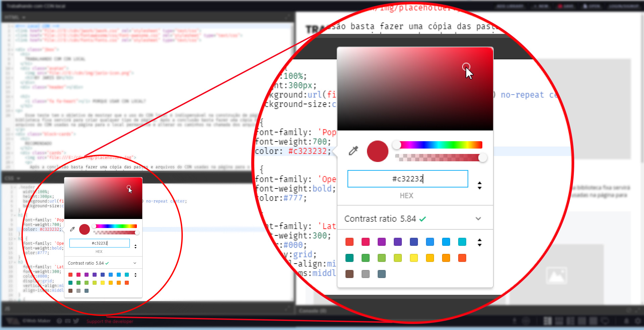Choose the lime swatch in the magnified palette
Screen dimensions: 644x330
(x=398, y=258)
